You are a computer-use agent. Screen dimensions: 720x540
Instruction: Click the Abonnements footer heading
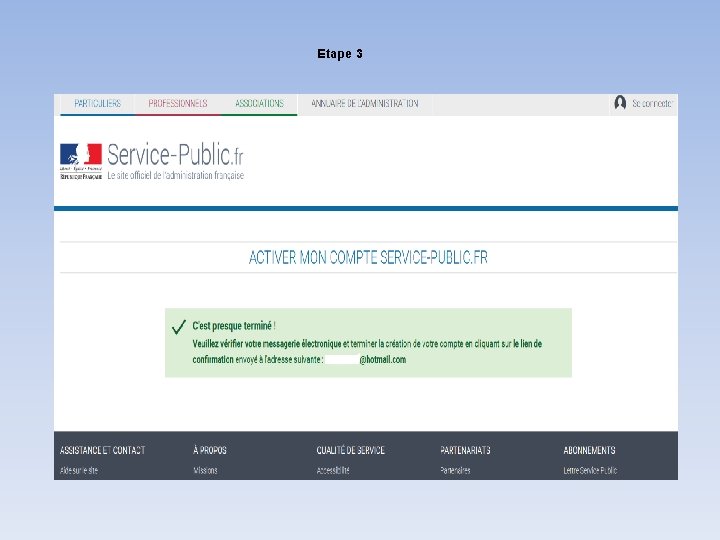coord(589,450)
